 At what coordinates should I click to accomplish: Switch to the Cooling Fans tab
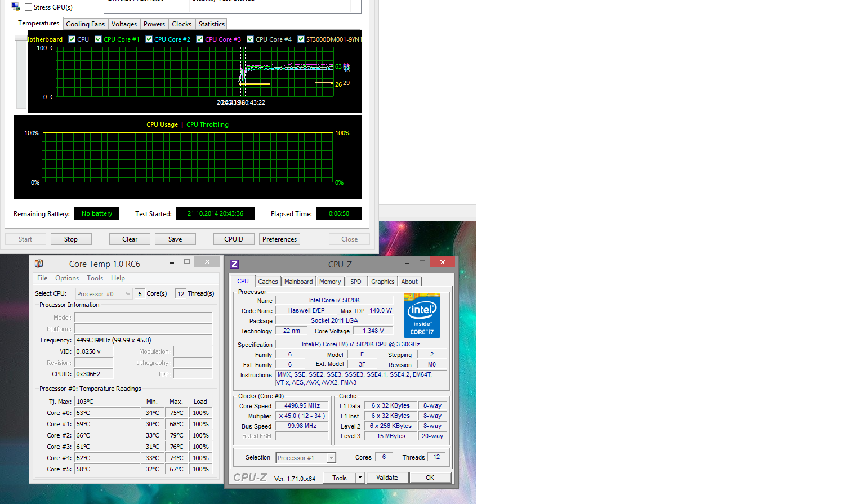click(x=85, y=24)
